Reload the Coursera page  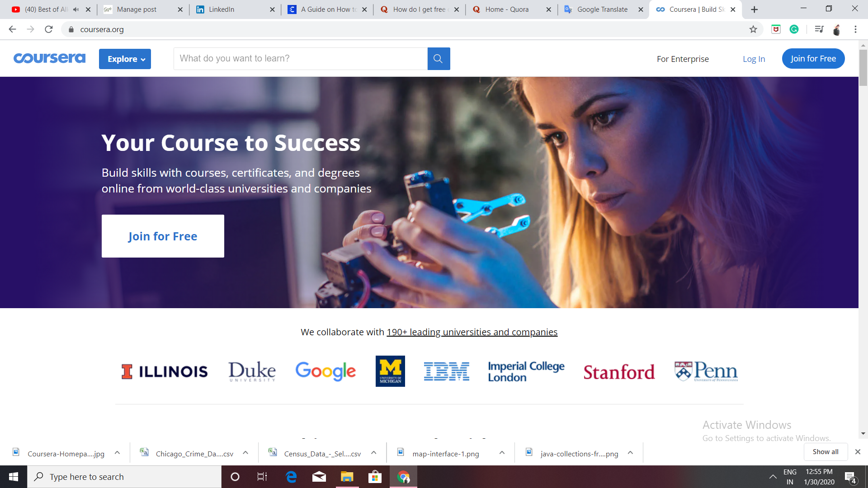pyautogui.click(x=49, y=29)
